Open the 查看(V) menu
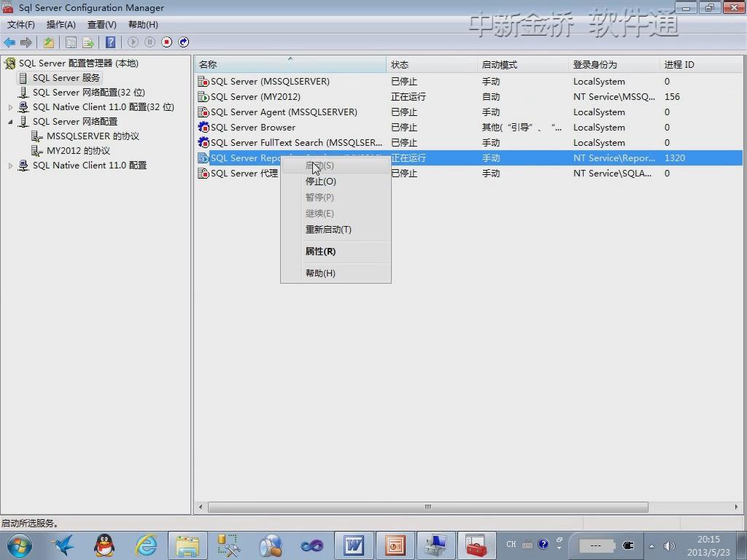This screenshot has width=747, height=560. point(102,25)
